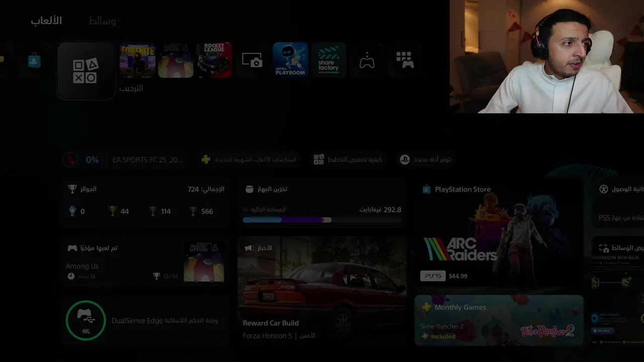Select the platinum trophy count 0
Screen dimensions: 644x362
77,212
